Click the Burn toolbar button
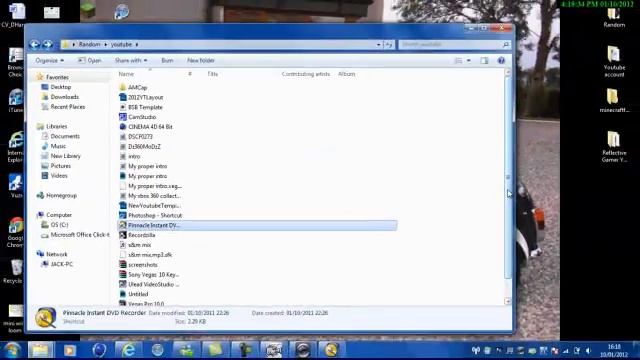 [167, 60]
